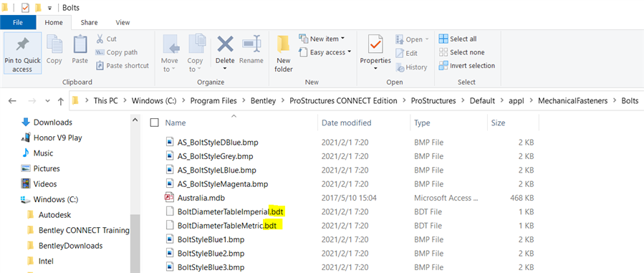Click the Copy ribbon icon
The width and height of the screenshot is (644, 273).
(x=54, y=44)
